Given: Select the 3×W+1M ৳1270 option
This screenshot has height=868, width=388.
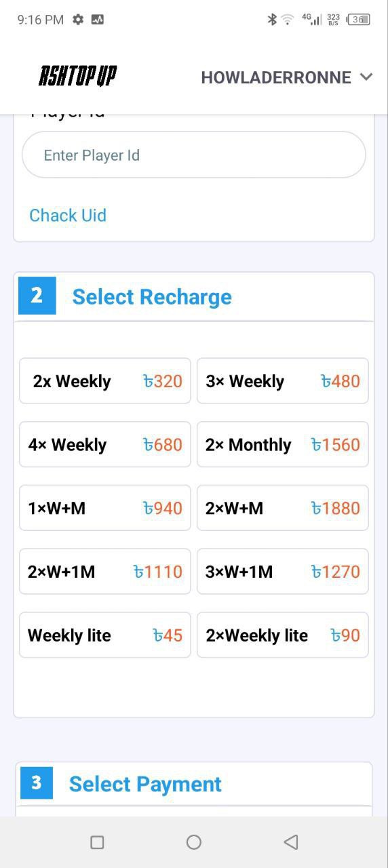Looking at the screenshot, I should pos(283,572).
